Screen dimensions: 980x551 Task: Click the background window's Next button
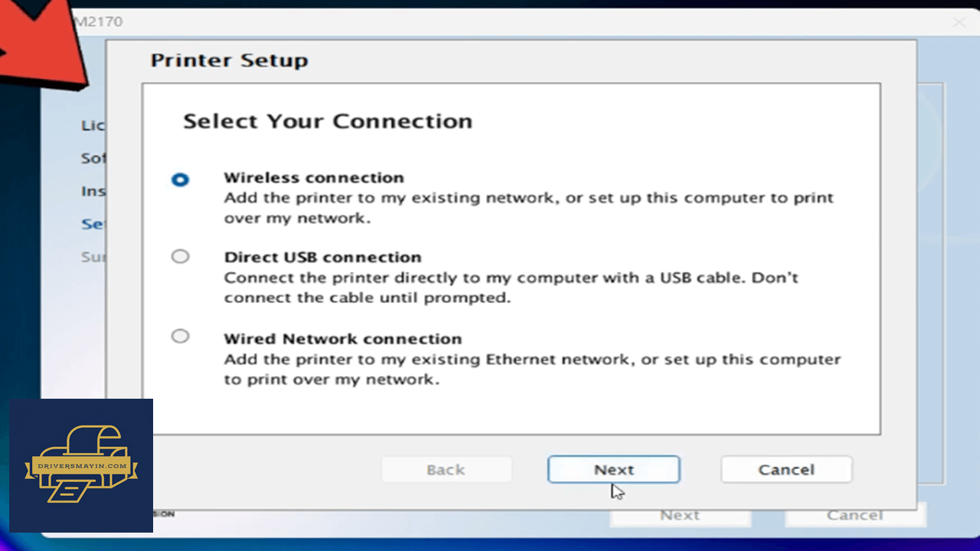pos(680,517)
